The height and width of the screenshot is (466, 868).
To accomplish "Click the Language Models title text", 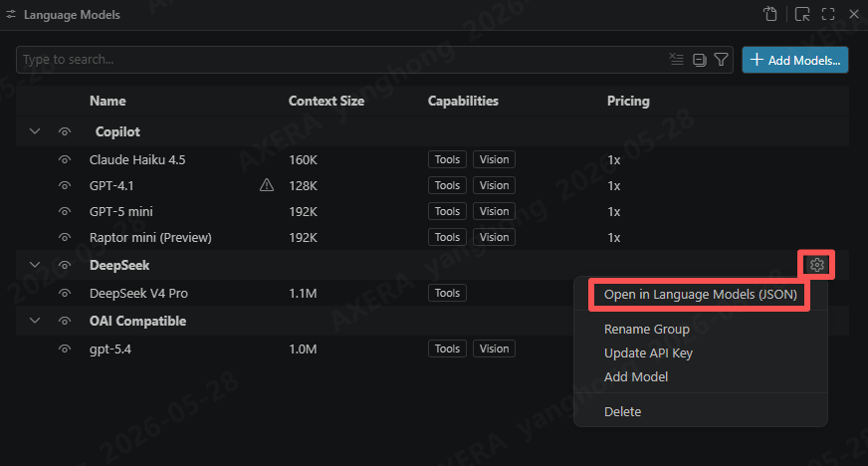I will pyautogui.click(x=72, y=15).
